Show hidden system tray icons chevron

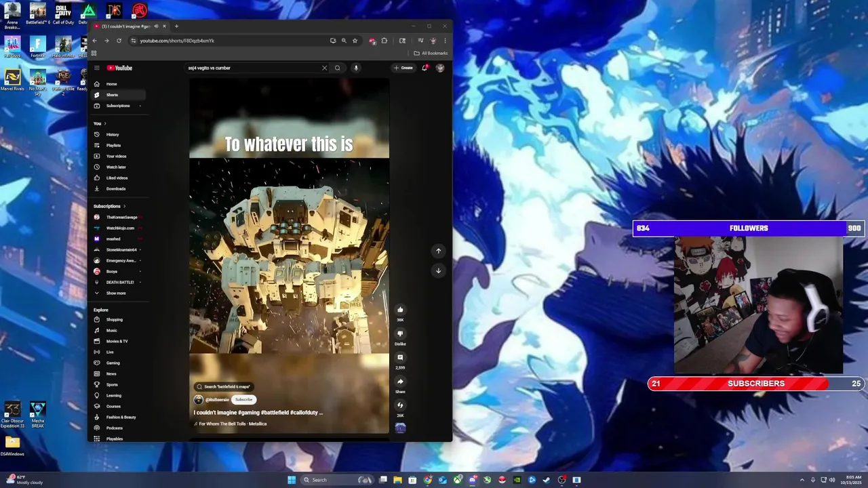pos(802,480)
